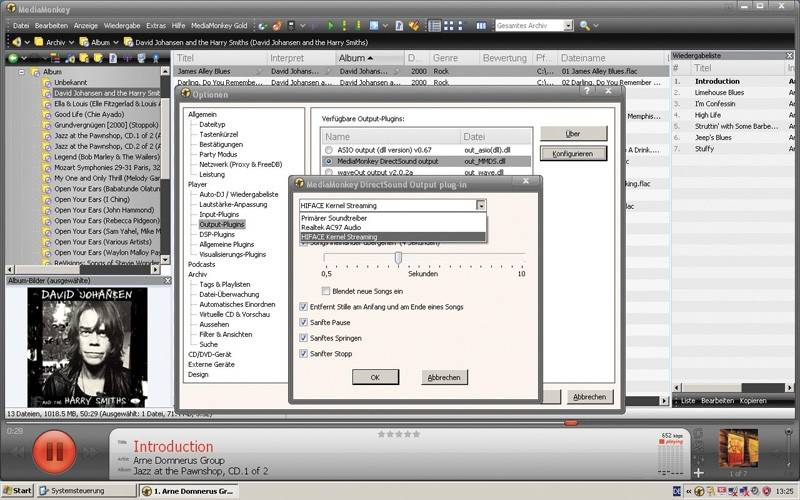Click the help question mark in the Optionen dialog
Image resolution: width=800 pixels, height=500 pixels.
click(x=587, y=91)
